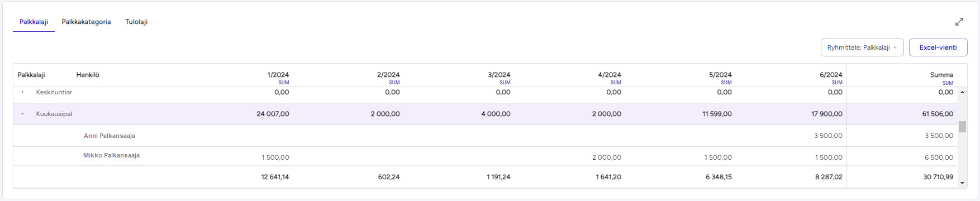980x201 pixels.
Task: Export the table via Excel-vienti
Action: click(x=938, y=47)
